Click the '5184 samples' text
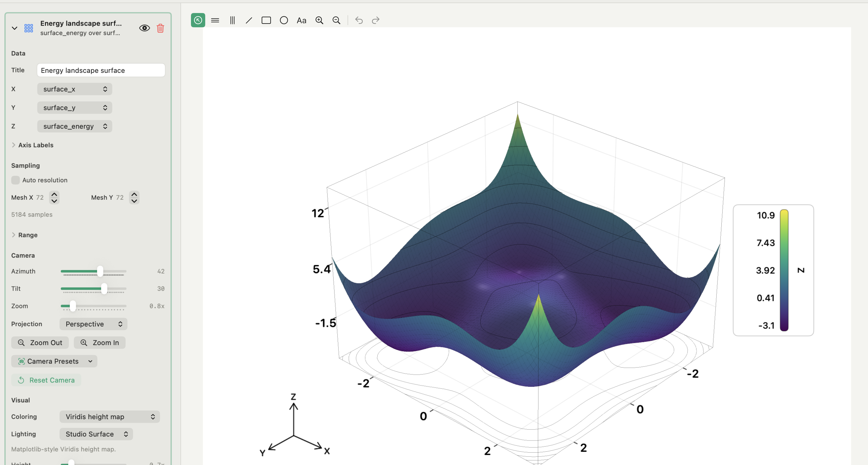This screenshot has width=868, height=465. pos(32,215)
